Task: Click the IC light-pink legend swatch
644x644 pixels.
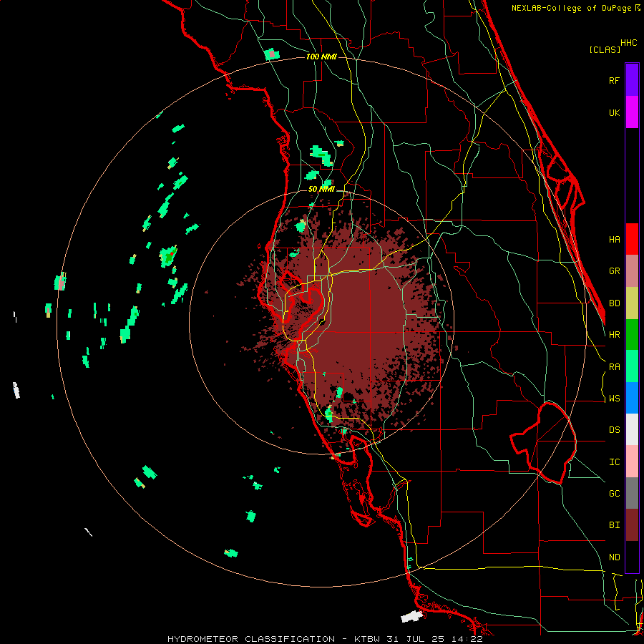Action: pyautogui.click(x=632, y=462)
